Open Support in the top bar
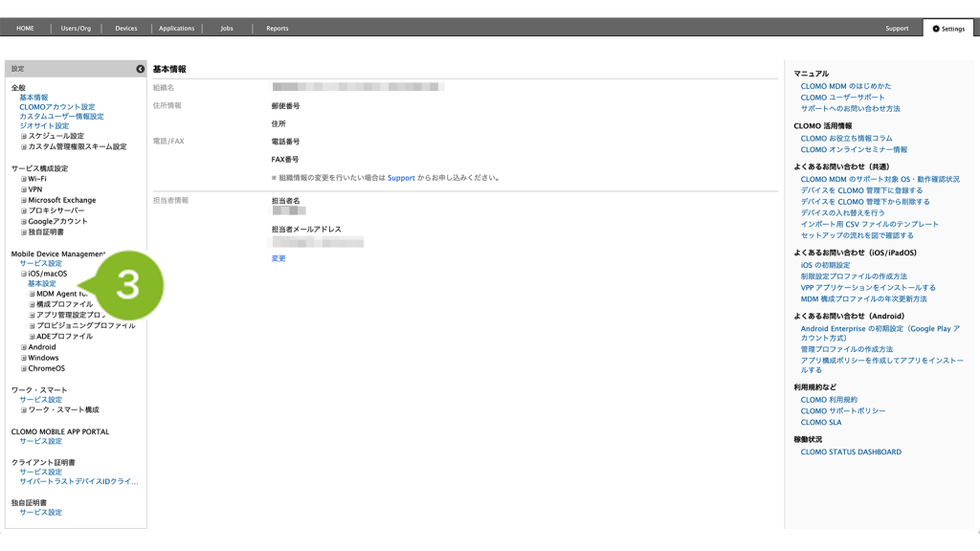The height and width of the screenshot is (551, 980). 897,29
